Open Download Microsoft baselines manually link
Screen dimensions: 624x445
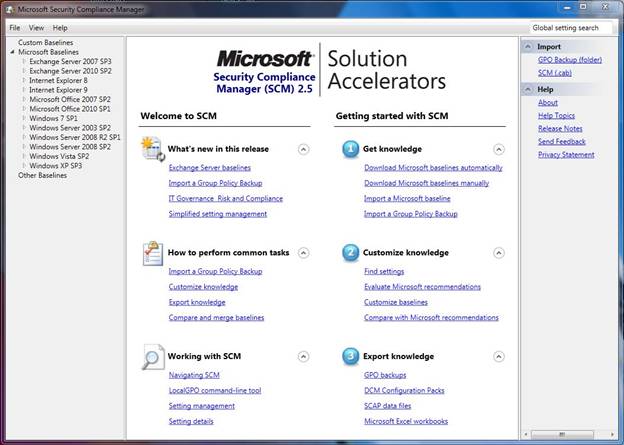427,183
